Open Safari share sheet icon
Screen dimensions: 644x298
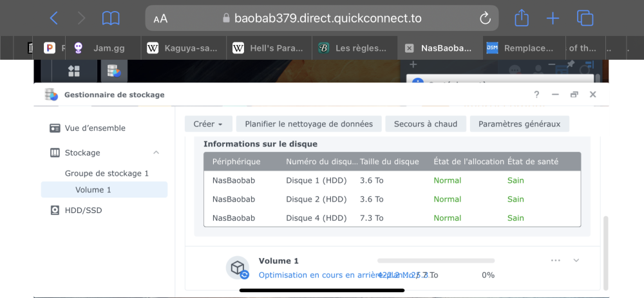522,18
